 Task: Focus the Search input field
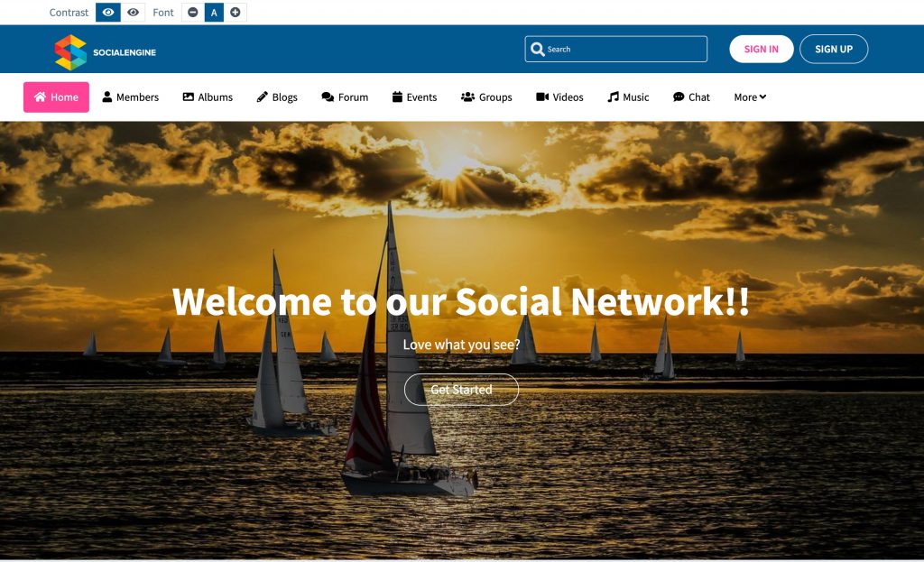click(x=615, y=49)
